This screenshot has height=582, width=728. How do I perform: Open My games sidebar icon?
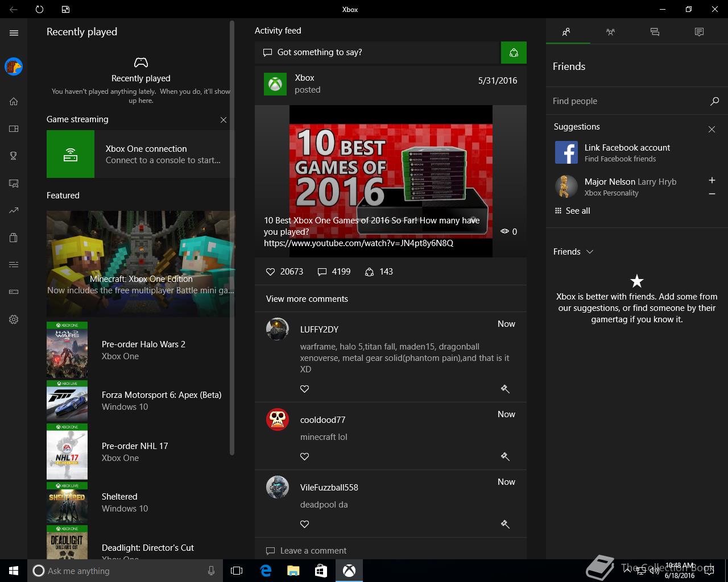[14, 128]
